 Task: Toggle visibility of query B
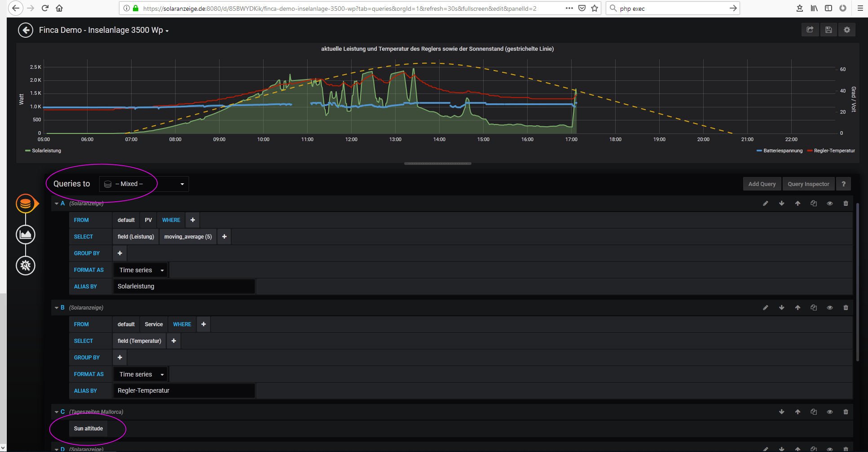click(830, 308)
